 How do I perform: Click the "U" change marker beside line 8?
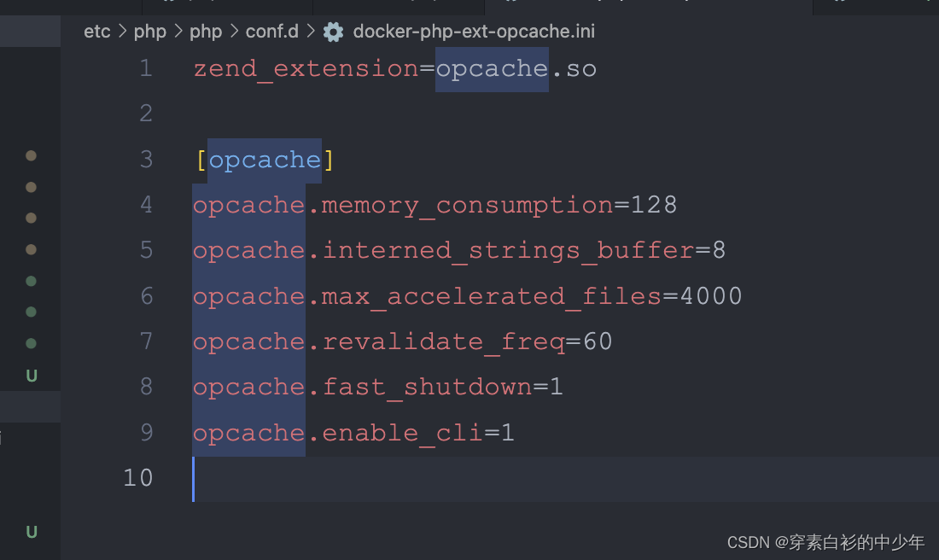click(31, 375)
